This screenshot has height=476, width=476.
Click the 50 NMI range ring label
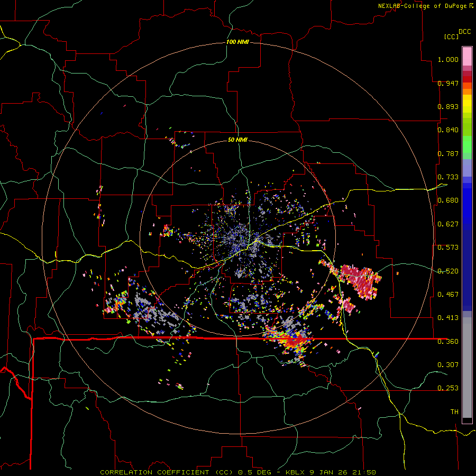pos(237,140)
